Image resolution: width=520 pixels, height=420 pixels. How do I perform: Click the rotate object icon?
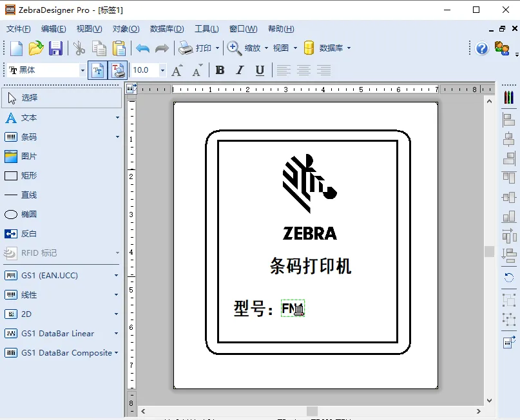[x=509, y=278]
